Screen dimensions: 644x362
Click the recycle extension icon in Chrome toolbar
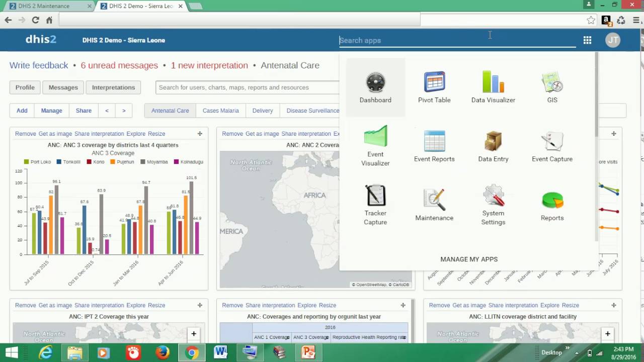(621, 20)
